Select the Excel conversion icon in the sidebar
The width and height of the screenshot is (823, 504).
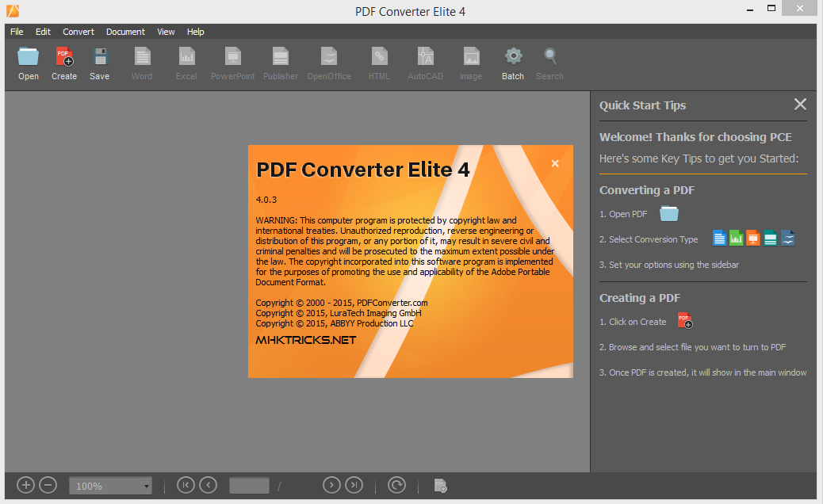737,238
